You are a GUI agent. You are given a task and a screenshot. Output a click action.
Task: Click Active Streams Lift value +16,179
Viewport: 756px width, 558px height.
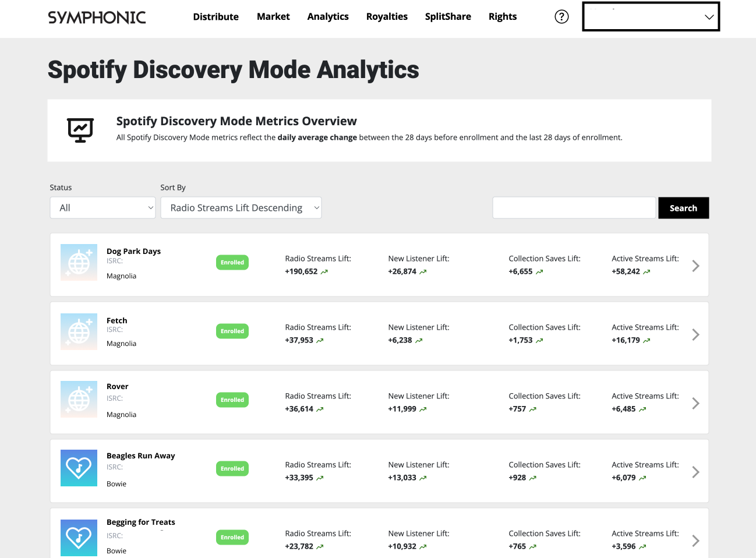click(x=626, y=340)
